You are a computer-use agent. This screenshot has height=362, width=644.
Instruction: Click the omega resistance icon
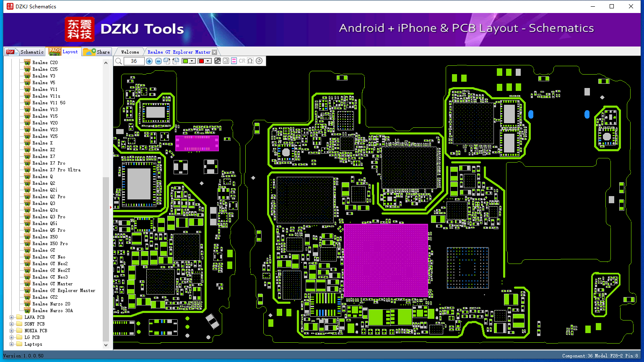click(x=250, y=61)
